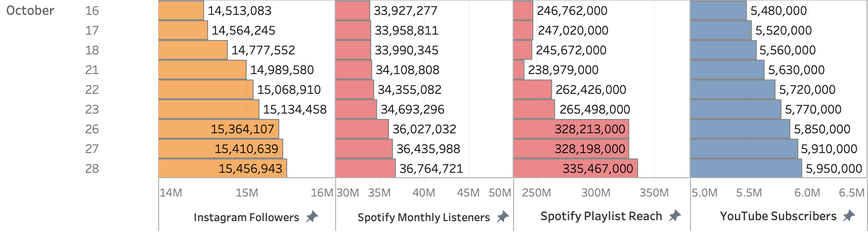The image size is (868, 232).
Task: Select the Spotify Monthly Listeners axis title
Action: click(x=424, y=217)
